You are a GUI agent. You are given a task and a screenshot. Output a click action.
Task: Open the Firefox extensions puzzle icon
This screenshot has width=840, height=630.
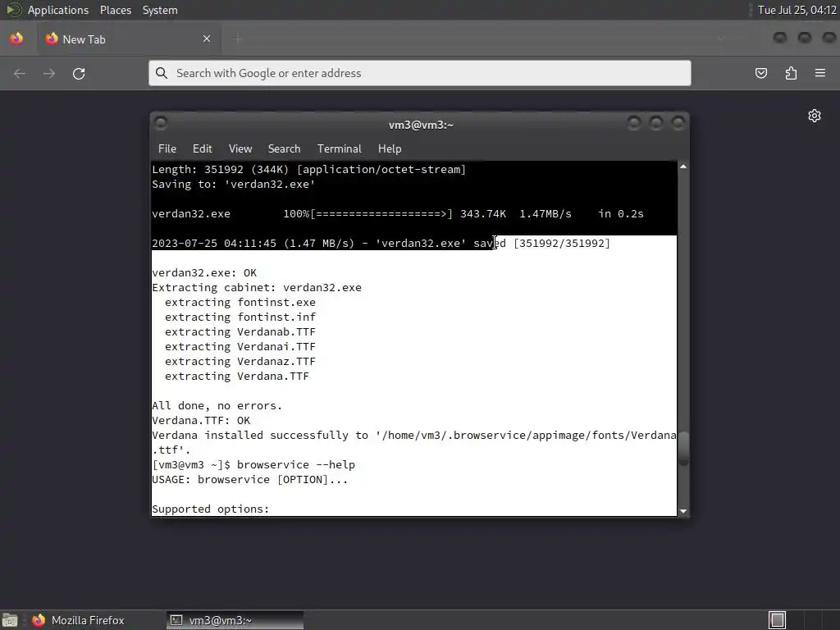(791, 73)
